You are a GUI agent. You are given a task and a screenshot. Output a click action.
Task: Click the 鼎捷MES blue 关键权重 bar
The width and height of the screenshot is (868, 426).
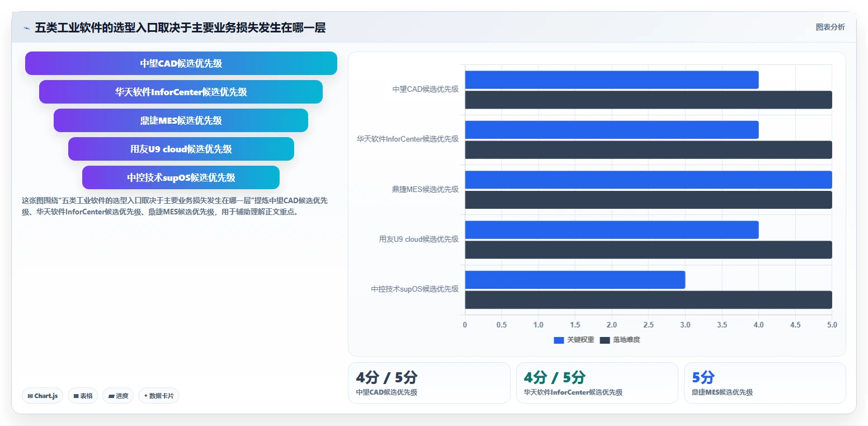click(648, 180)
